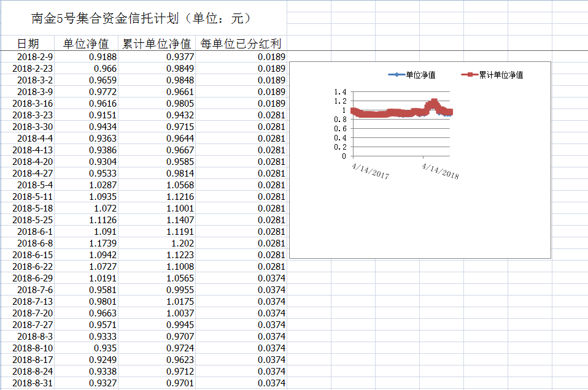Click the 4/14/2017 chart axis label
Image resolution: width=588 pixels, height=390 pixels.
point(371,171)
